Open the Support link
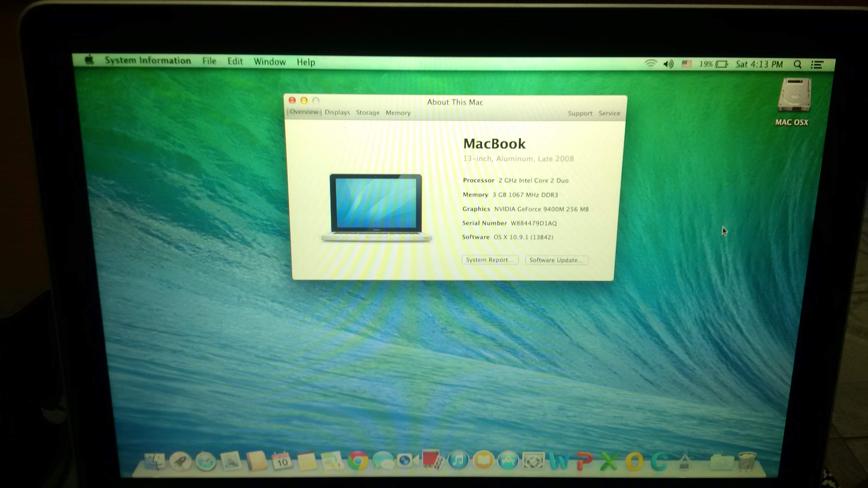 [580, 114]
